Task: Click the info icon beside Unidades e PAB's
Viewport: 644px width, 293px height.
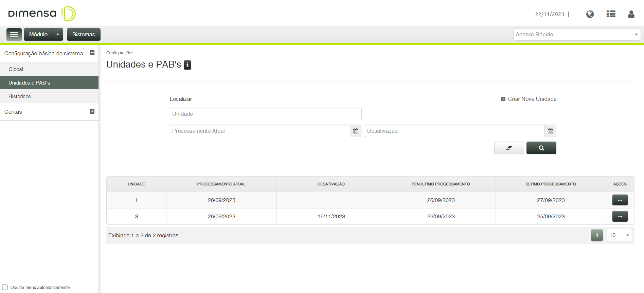Action: (x=187, y=65)
